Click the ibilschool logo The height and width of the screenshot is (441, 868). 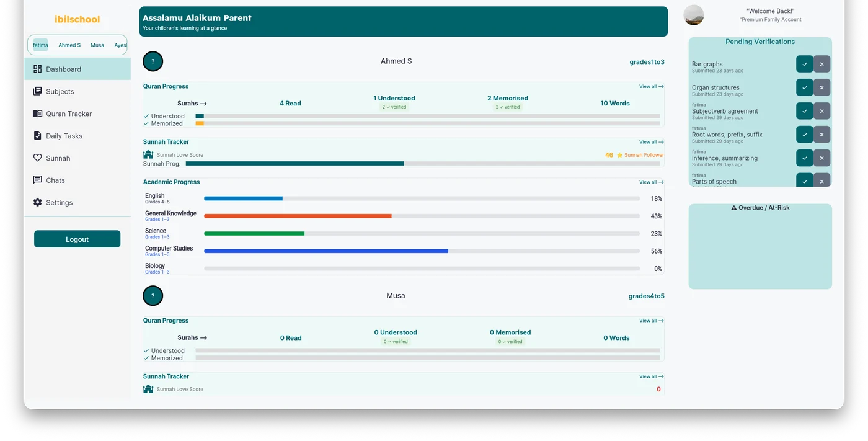tap(77, 19)
